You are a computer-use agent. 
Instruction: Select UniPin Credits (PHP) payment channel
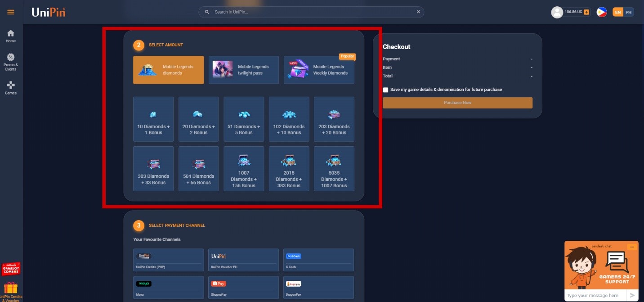(x=169, y=260)
